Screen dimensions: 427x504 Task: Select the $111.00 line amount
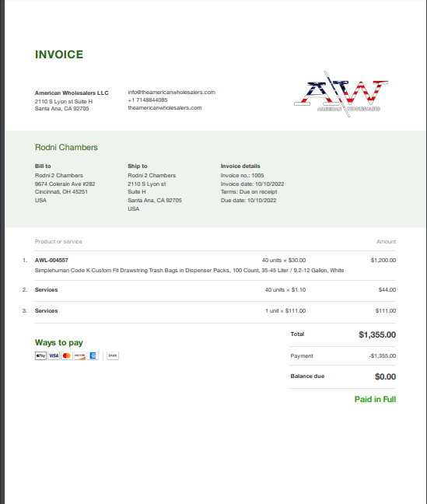coord(386,311)
